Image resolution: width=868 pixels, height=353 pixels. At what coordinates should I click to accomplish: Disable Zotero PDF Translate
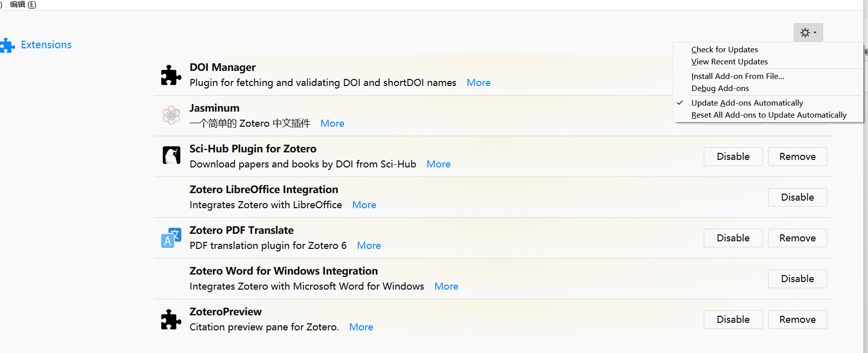coord(733,238)
